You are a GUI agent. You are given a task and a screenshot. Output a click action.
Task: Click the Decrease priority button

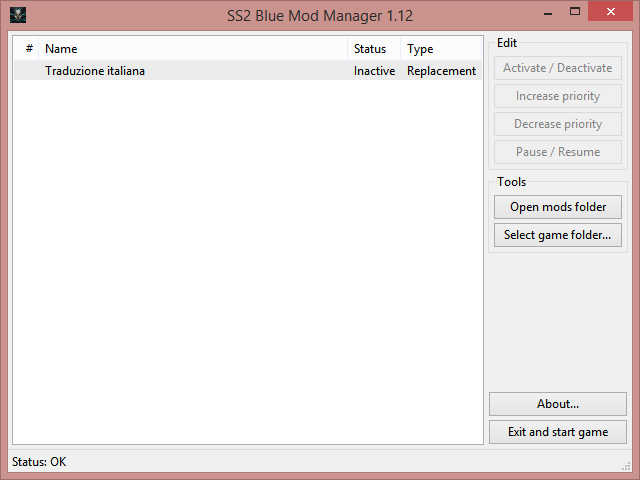tap(558, 124)
